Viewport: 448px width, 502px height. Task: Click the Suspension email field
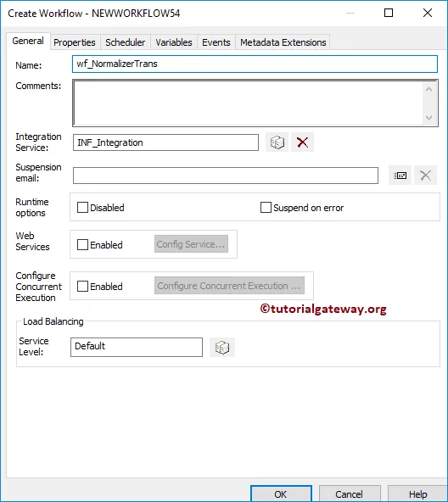tap(226, 176)
